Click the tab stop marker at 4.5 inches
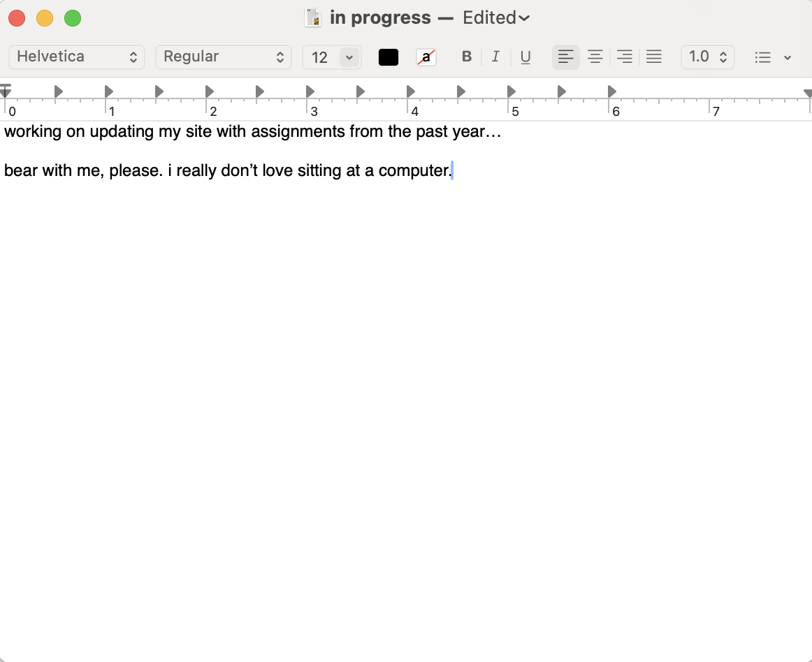812x662 pixels. coord(461,91)
